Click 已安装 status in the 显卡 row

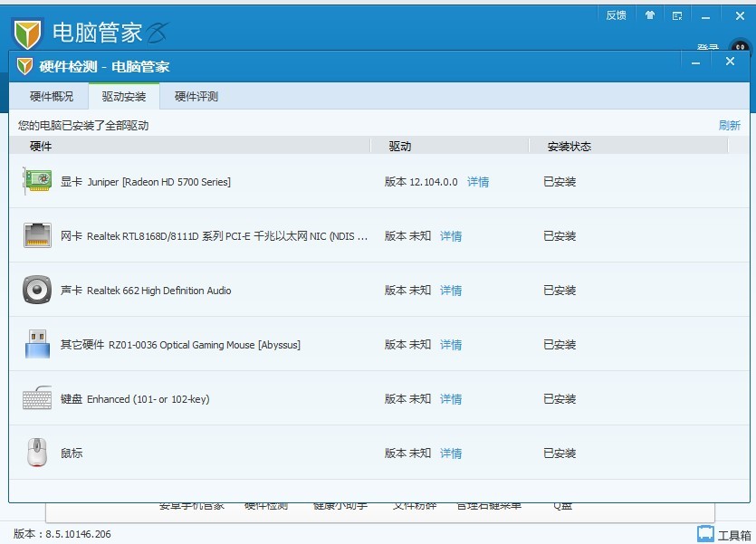point(560,182)
